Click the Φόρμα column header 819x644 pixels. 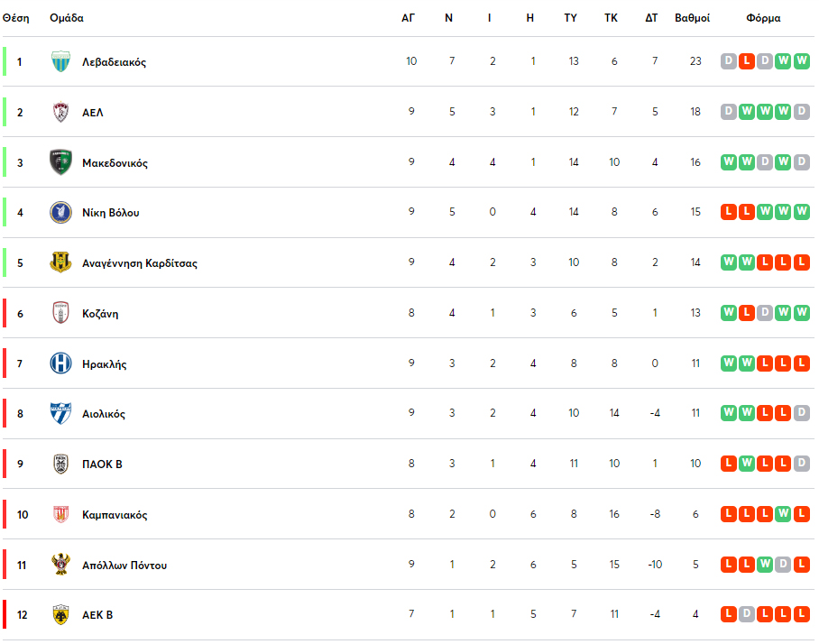point(763,18)
